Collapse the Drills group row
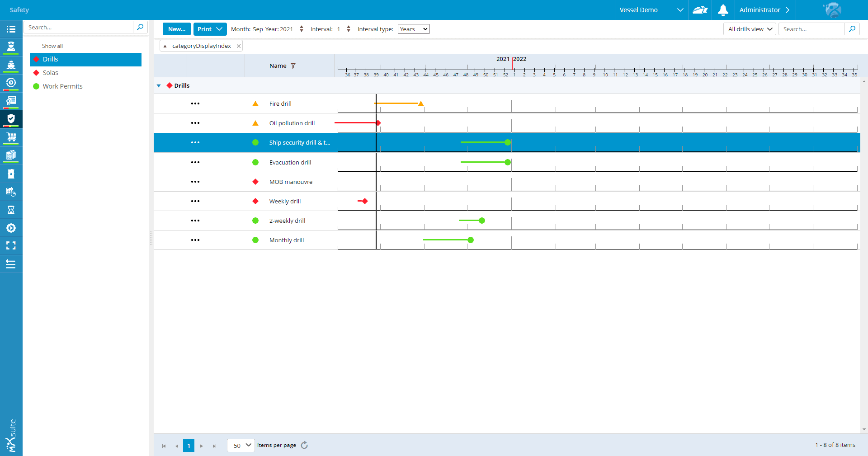 (x=159, y=86)
